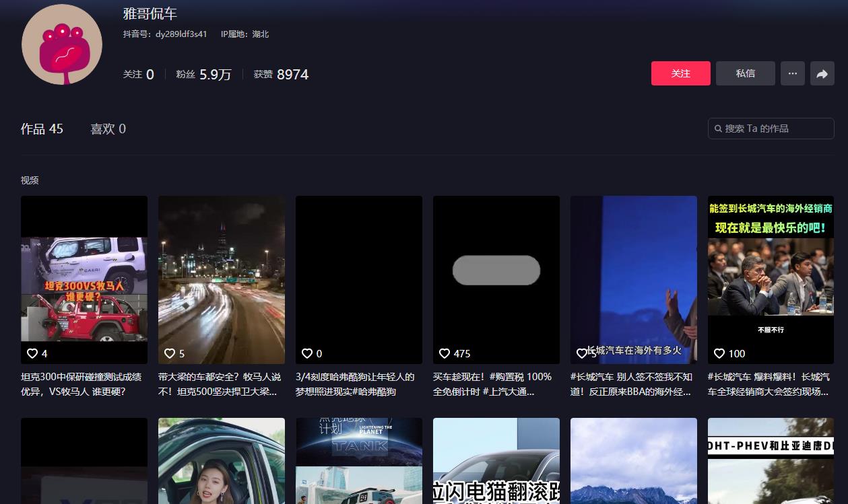Click the share arrow icon button

tap(822, 73)
